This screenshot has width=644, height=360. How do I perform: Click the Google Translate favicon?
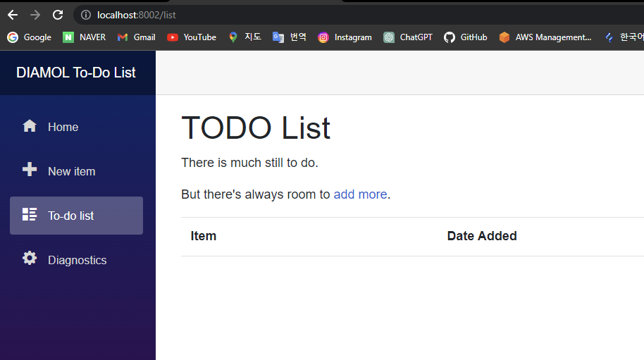click(x=278, y=37)
